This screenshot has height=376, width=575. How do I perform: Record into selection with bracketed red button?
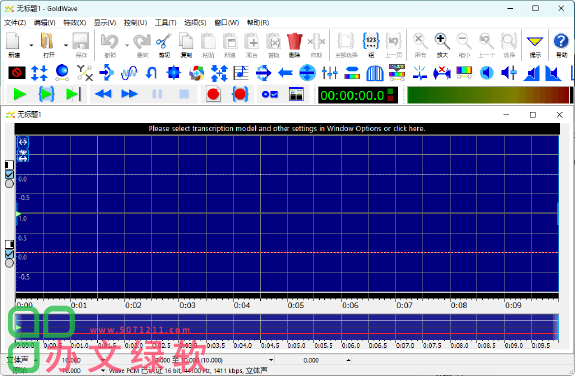tap(240, 95)
